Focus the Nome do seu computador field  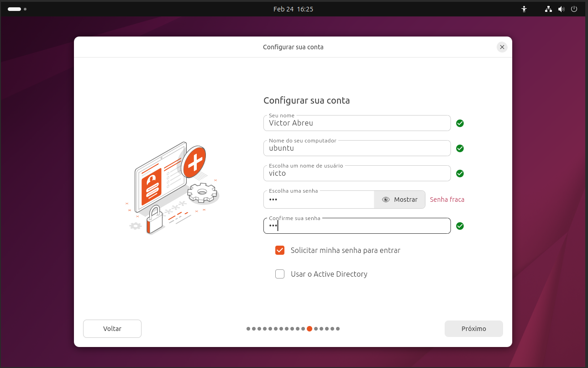coord(356,148)
